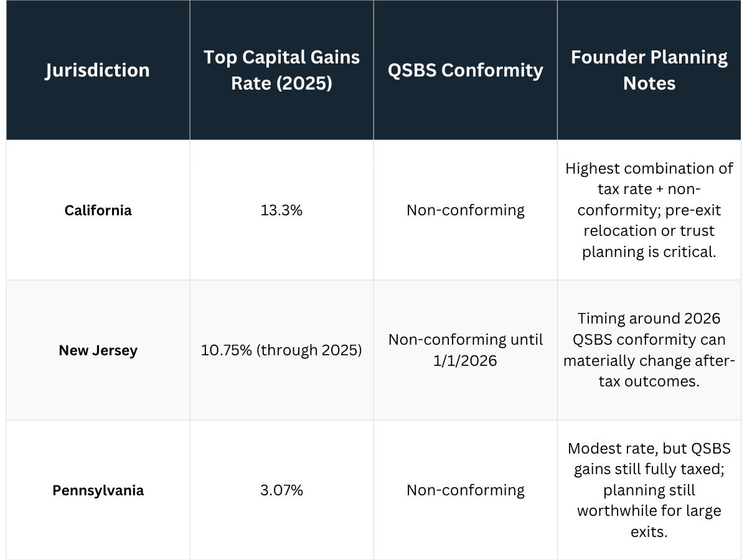Select Pennsylvania's modest rate note text
The width and height of the screenshot is (747, 560).
pos(649,490)
